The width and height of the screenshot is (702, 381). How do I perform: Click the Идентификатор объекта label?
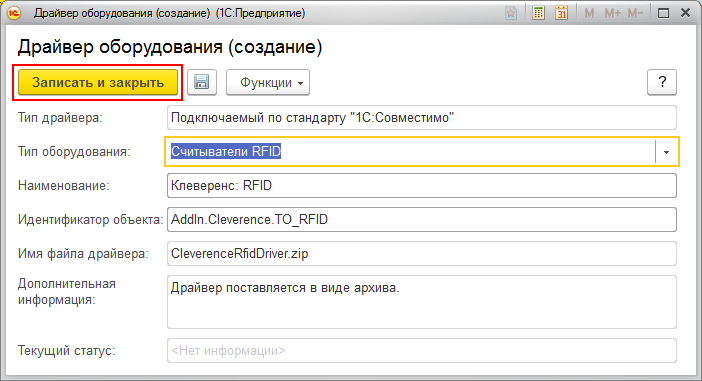pyautogui.click(x=90, y=219)
